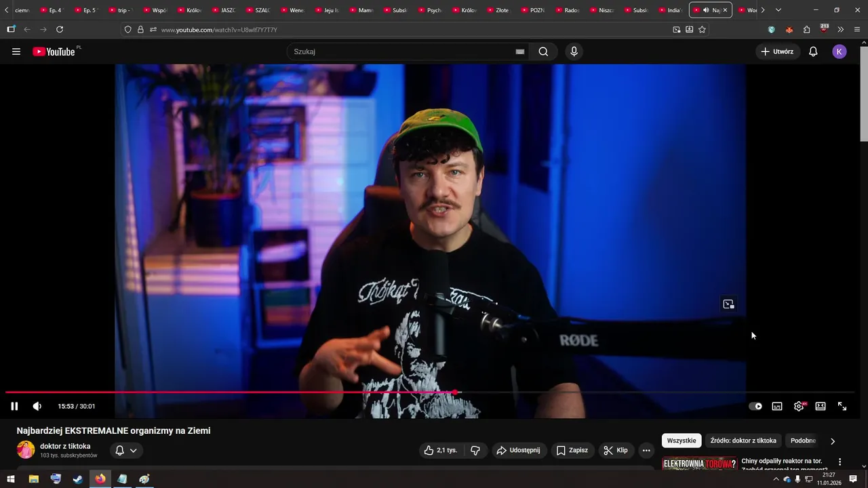Open the YouTube hamburger guide menu
Screen dimensions: 868x488
pyautogui.click(x=16, y=52)
